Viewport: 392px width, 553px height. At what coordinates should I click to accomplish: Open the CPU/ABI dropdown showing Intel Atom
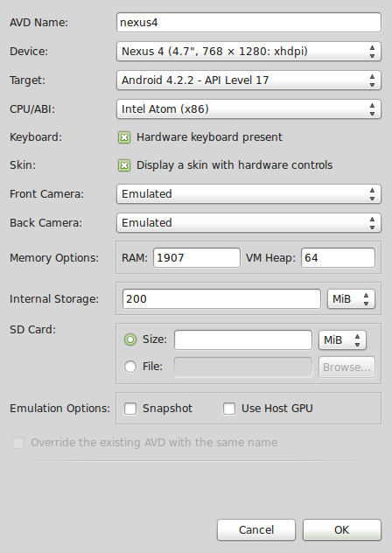click(x=248, y=109)
